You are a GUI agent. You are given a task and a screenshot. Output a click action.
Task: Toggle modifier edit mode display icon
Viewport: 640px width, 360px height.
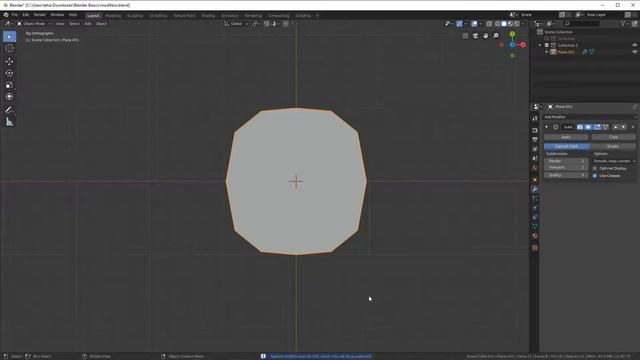click(597, 127)
